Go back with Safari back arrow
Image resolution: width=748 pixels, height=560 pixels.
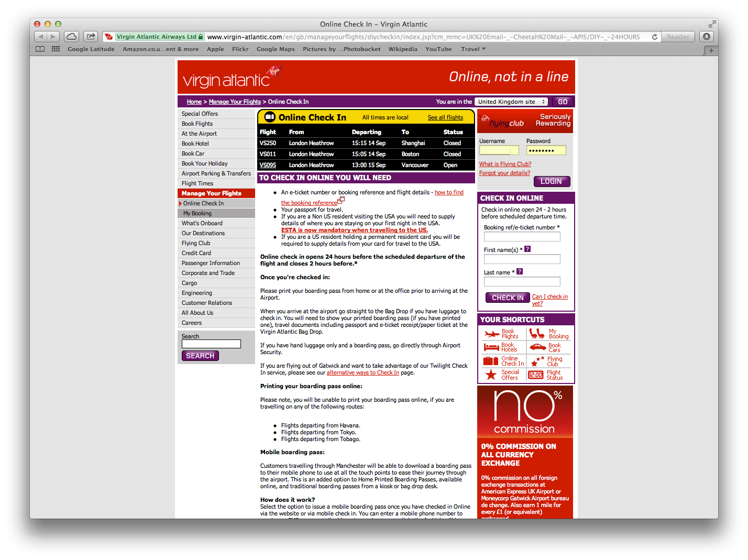(x=41, y=37)
